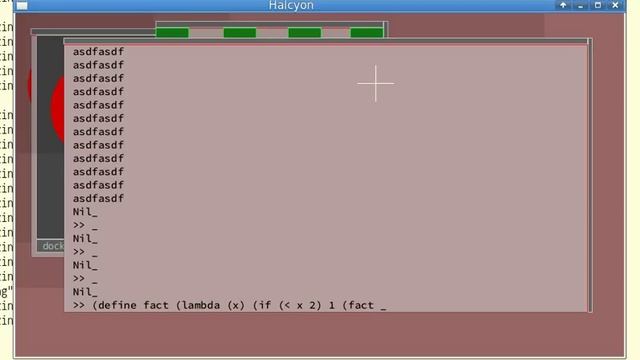Click the third green block from left
Image resolution: width=640 pixels, height=360 pixels.
(304, 33)
